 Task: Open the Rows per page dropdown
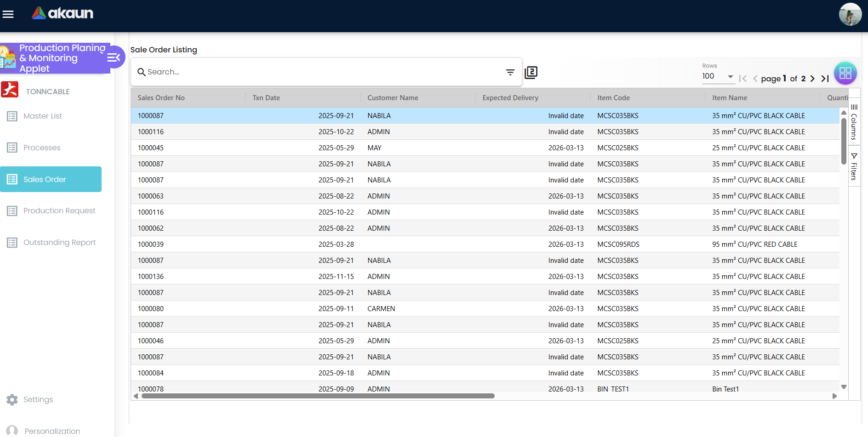(730, 76)
